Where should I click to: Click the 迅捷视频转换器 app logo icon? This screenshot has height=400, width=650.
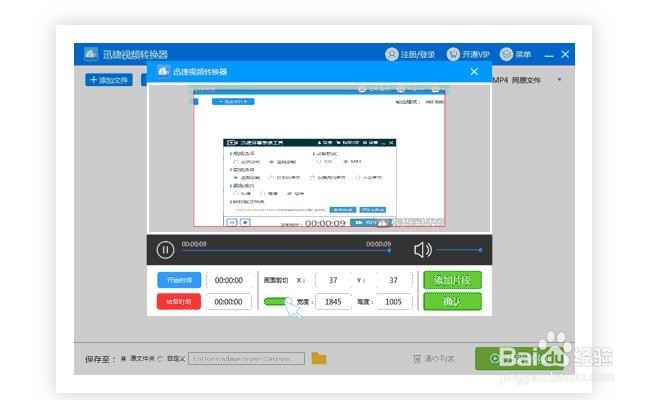click(91, 54)
